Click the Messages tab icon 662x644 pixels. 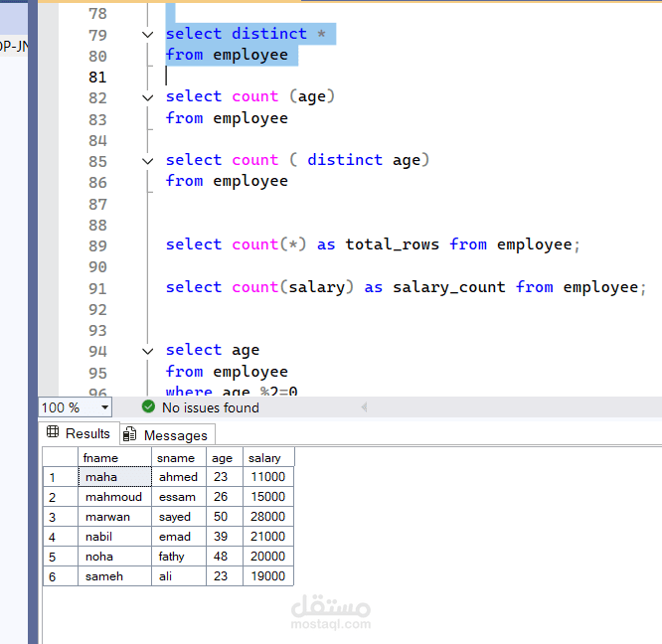[x=130, y=435]
